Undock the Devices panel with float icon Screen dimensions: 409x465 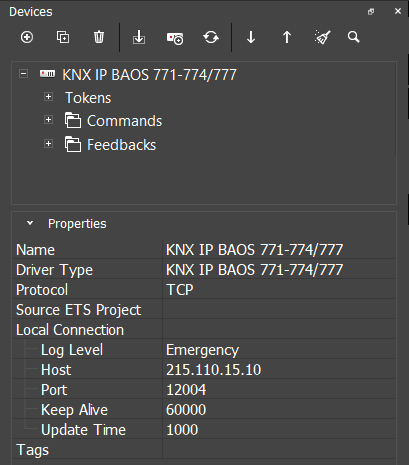pos(371,12)
